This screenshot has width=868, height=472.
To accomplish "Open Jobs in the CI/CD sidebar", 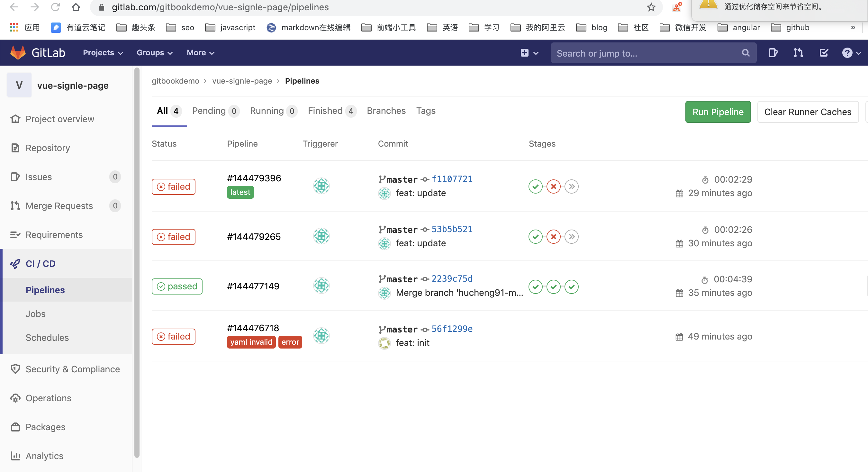I will (35, 314).
